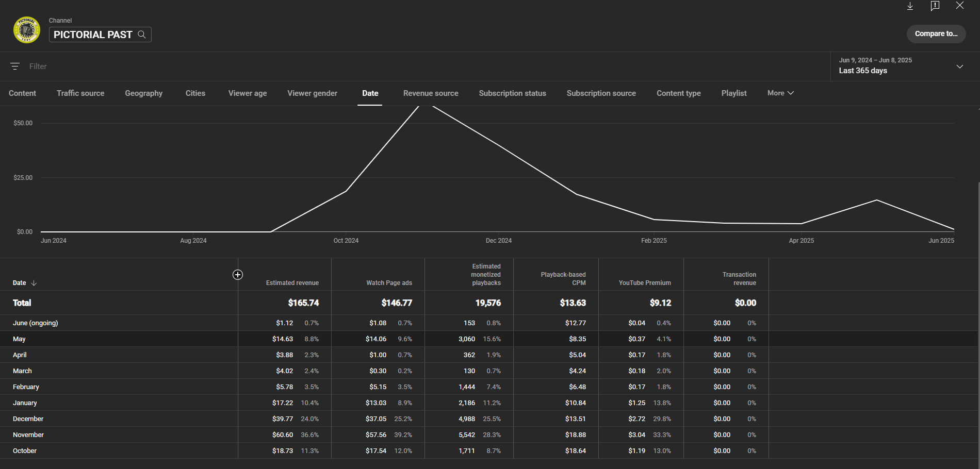Click the filter lines icon

pos(15,66)
